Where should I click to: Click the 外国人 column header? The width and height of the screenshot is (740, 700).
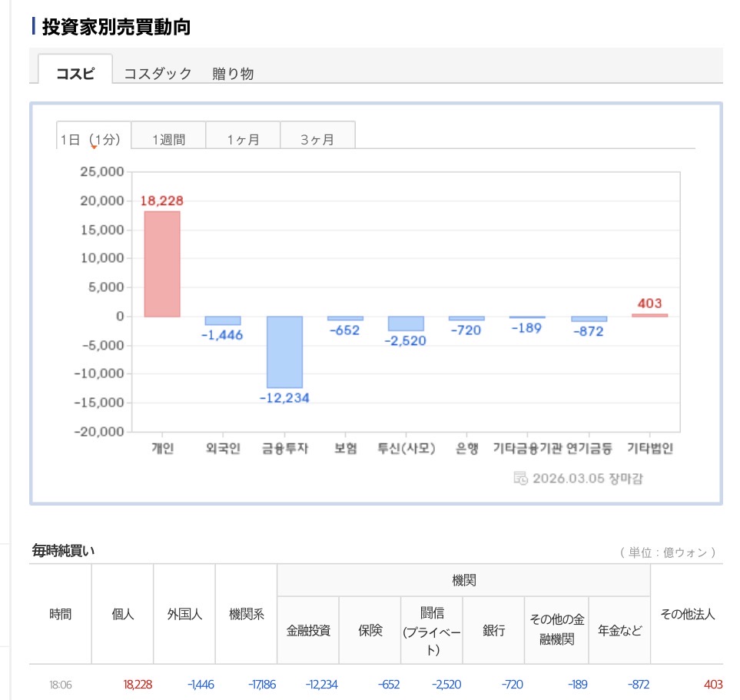coord(184,614)
